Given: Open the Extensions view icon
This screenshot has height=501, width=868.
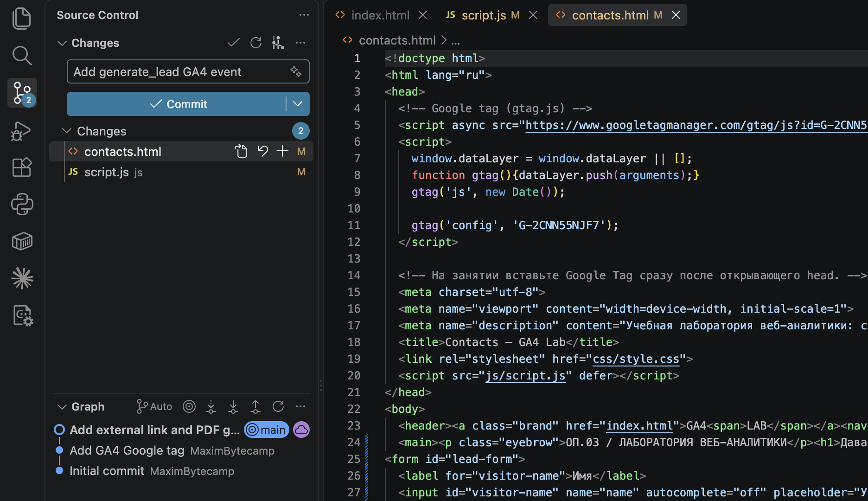Looking at the screenshot, I should click(22, 167).
